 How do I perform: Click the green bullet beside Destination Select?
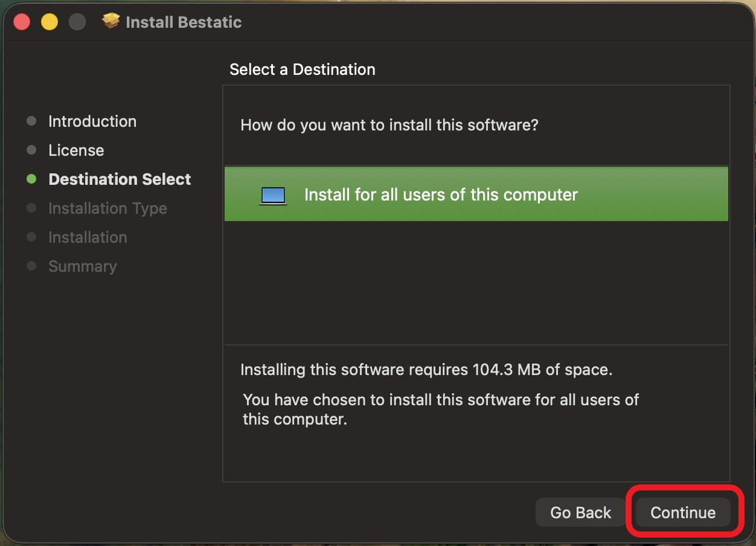[x=31, y=179]
